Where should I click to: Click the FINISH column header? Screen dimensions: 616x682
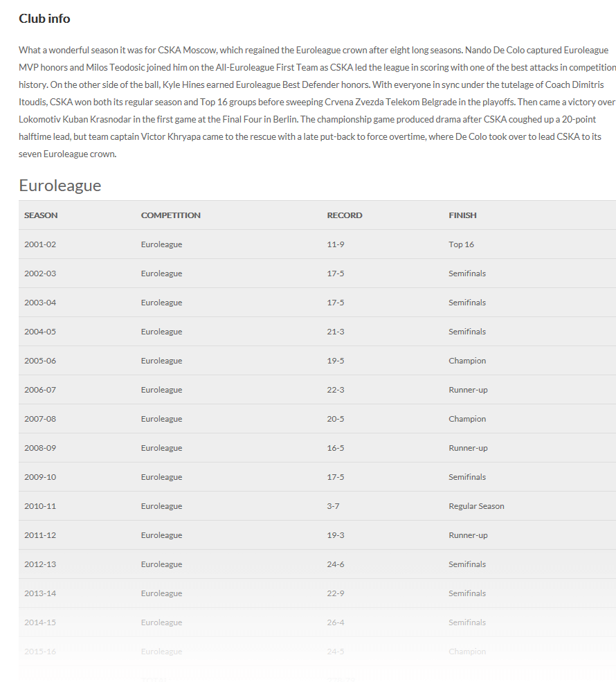coord(462,215)
